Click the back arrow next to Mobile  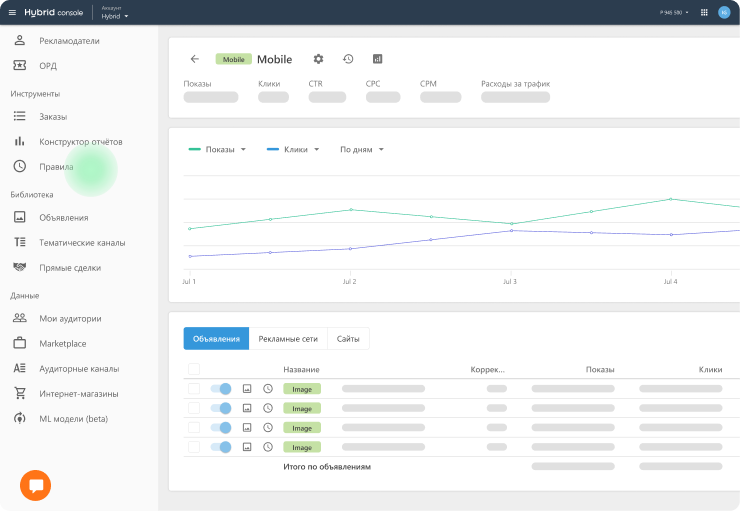tap(194, 59)
